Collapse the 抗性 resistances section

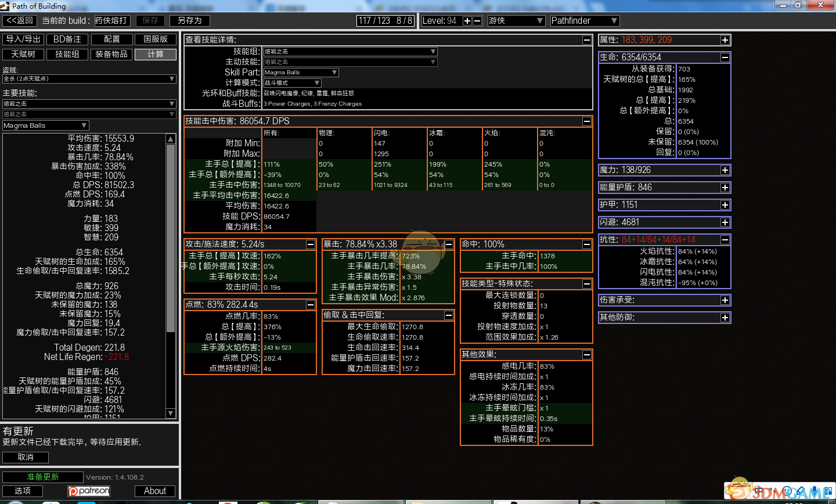(725, 240)
